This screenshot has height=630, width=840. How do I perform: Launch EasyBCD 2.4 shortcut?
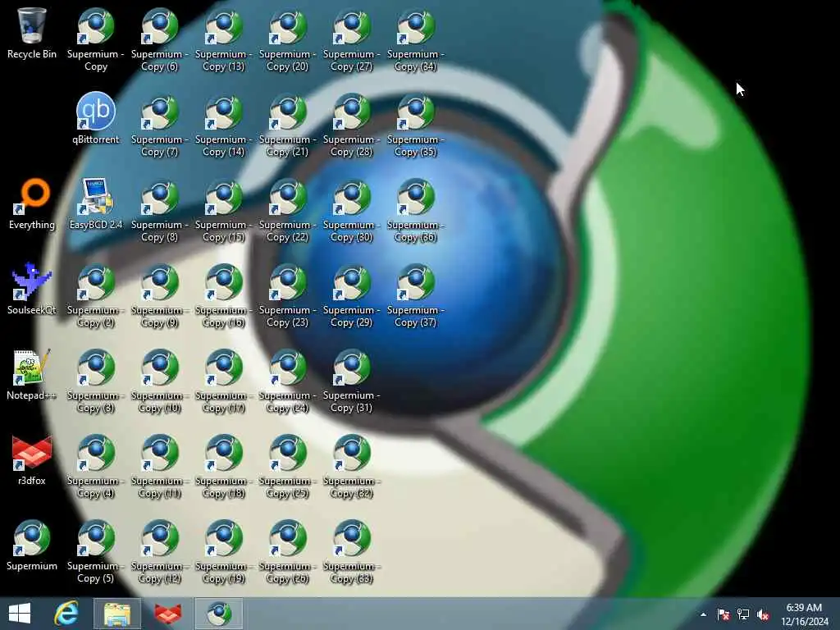pos(96,203)
